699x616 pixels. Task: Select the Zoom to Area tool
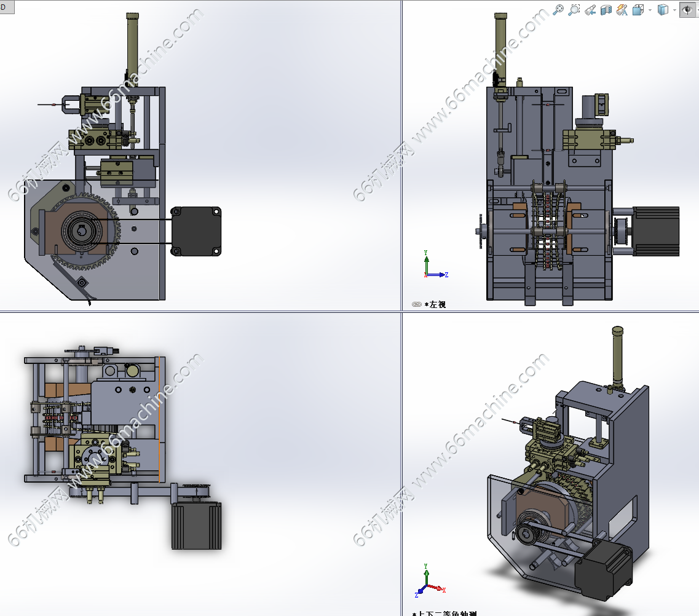(574, 10)
